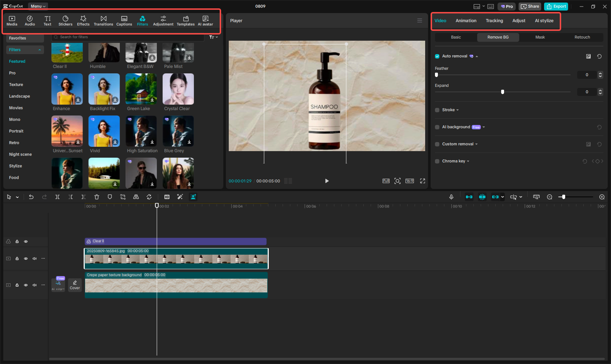This screenshot has width=611, height=364.
Task: Expand the Custom removal options
Action: (x=476, y=144)
